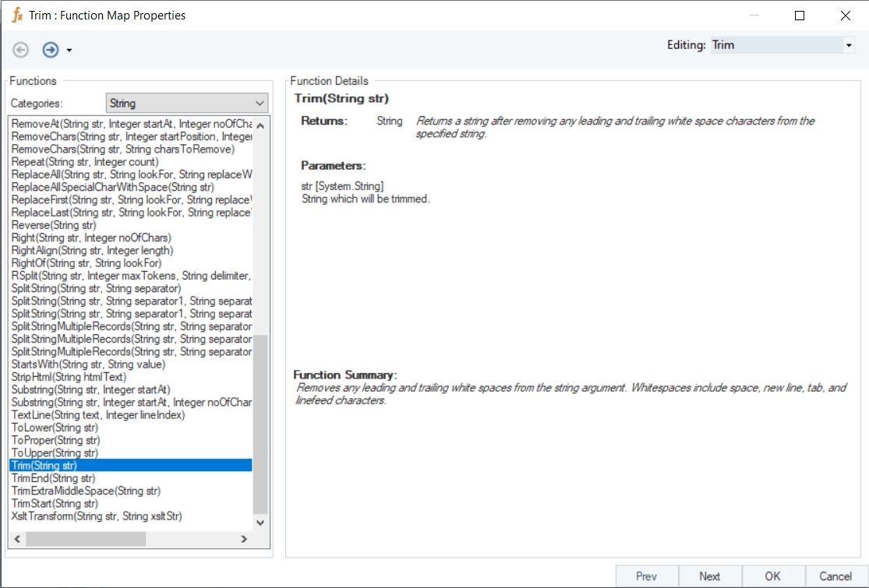Maximize the Function Map Properties window
This screenshot has width=869, height=588.
tap(799, 15)
